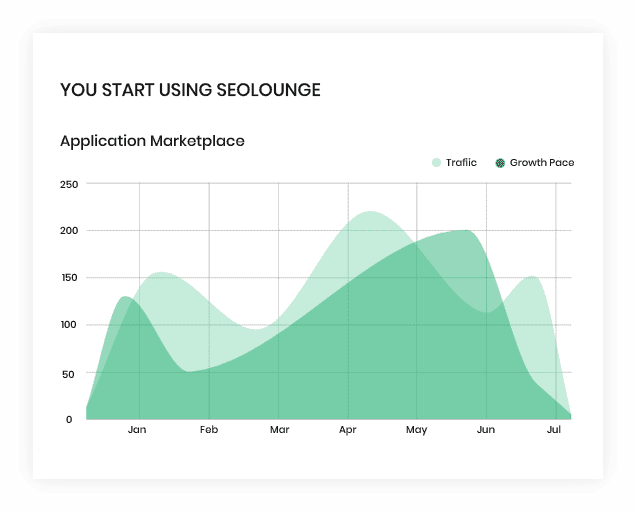
Task: Click the May month axis label
Action: 416,430
